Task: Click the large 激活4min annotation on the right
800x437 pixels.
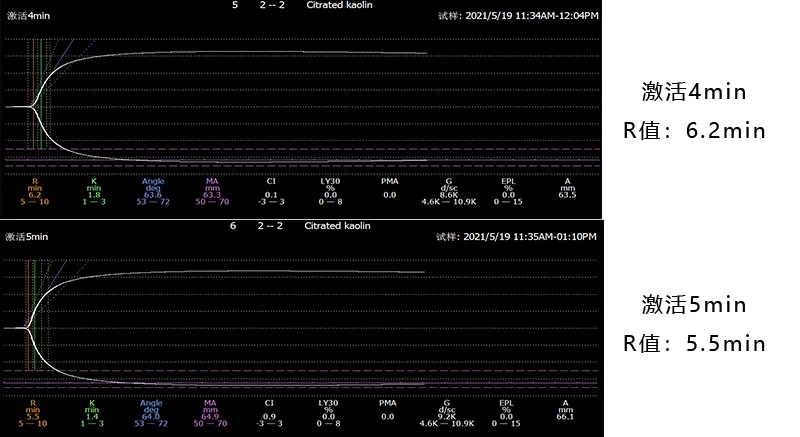Action: (x=694, y=92)
